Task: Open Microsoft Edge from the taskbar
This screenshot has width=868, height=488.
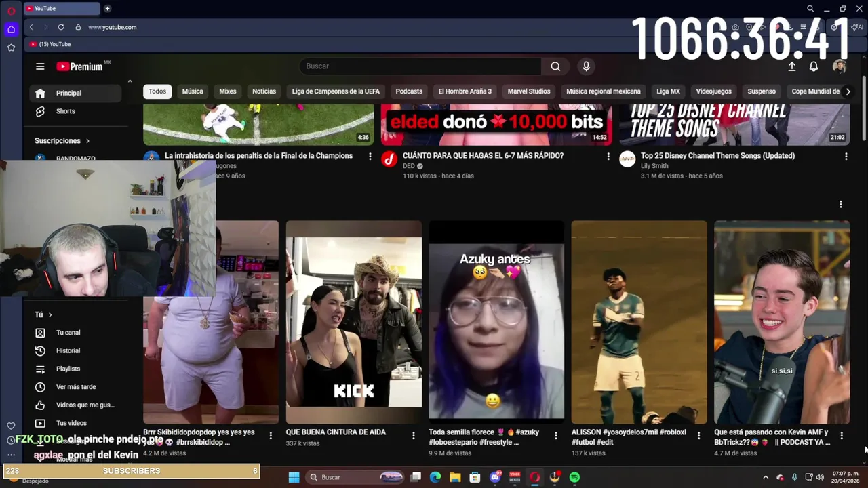Action: (x=435, y=477)
